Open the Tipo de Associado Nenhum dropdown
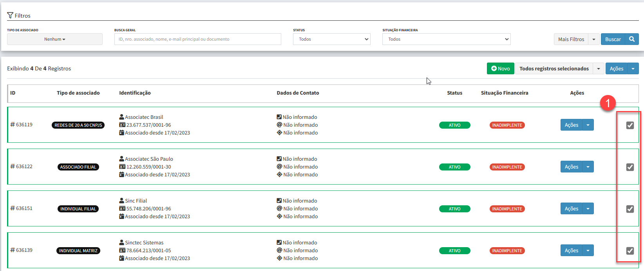Viewport: 644px width, 271px height. click(x=55, y=39)
